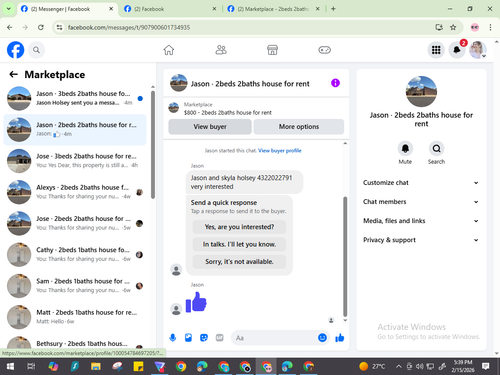Show hidden system tray icons
This screenshot has height=375, width=500.
tap(399, 367)
